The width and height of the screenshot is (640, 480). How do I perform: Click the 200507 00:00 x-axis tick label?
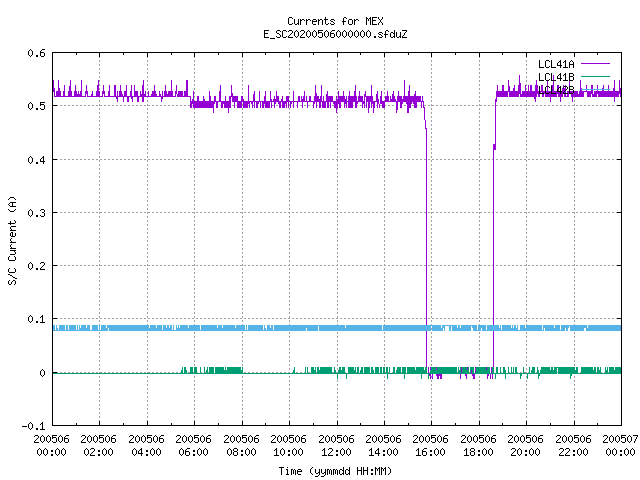(620, 445)
